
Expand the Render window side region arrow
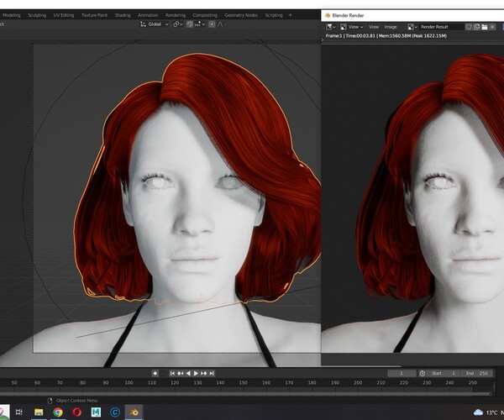point(323,39)
